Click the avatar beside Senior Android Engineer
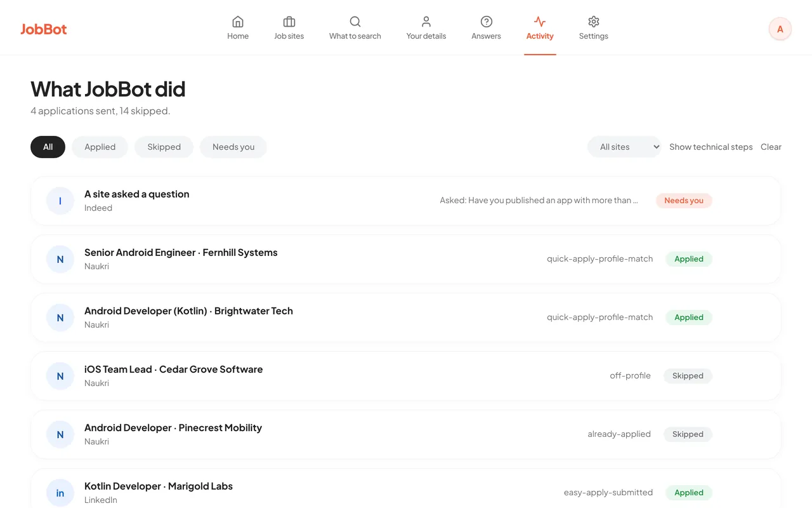812x508 pixels. pos(60,259)
